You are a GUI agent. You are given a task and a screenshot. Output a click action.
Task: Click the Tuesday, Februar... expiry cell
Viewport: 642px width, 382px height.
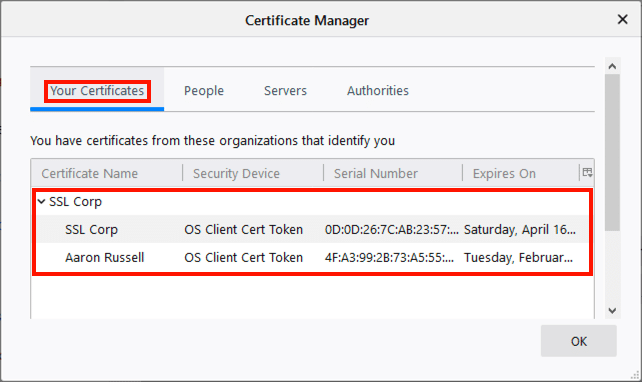point(518,258)
